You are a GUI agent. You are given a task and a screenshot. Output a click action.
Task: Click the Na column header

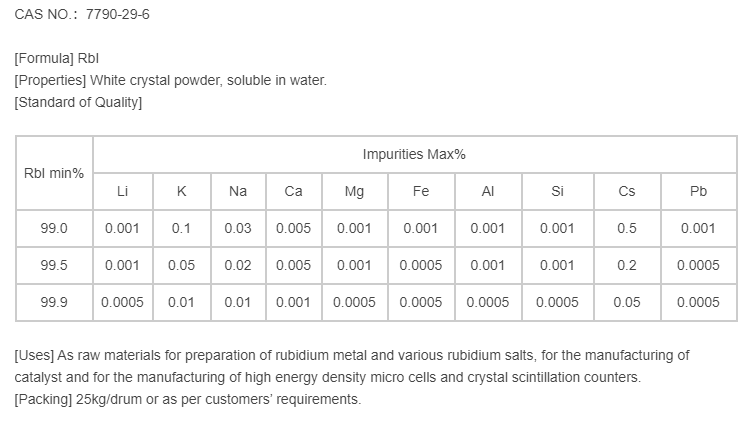click(x=238, y=191)
